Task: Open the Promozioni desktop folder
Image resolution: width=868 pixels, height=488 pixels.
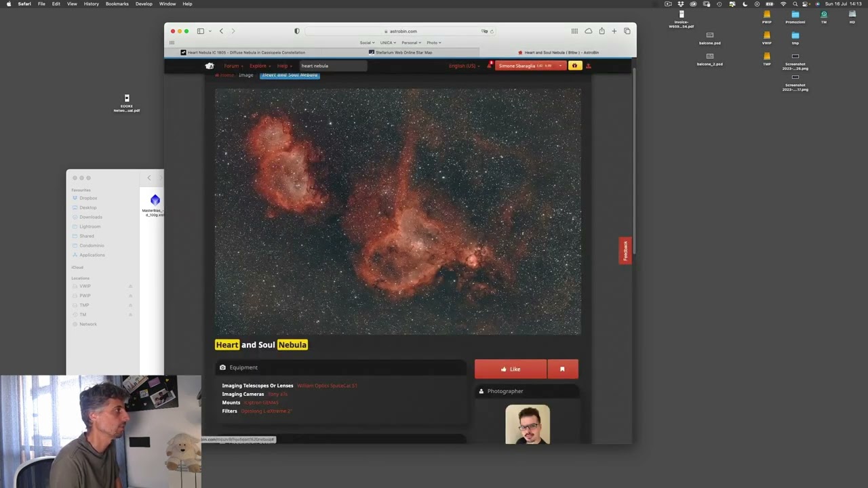Action: [x=795, y=16]
